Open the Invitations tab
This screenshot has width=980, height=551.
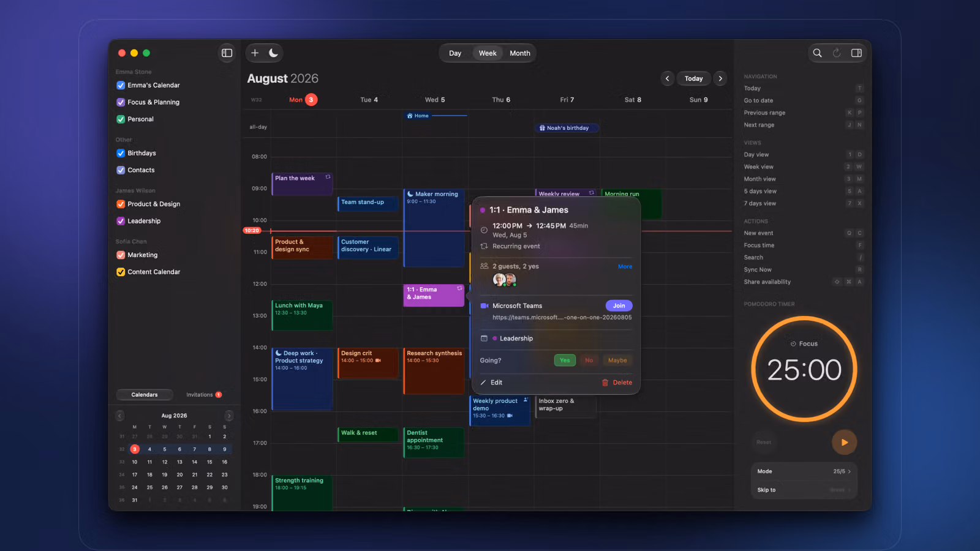204,395
